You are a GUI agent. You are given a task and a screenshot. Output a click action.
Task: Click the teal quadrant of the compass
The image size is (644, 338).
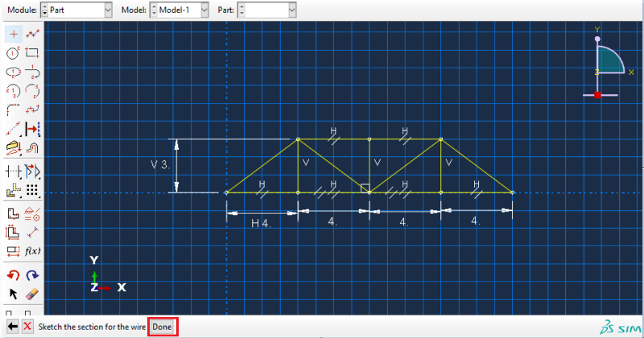[609, 61]
